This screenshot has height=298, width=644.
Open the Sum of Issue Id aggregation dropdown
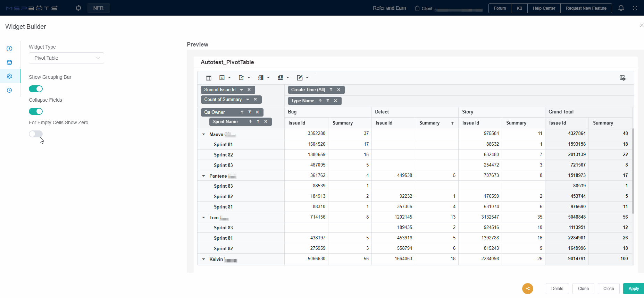[x=242, y=90]
